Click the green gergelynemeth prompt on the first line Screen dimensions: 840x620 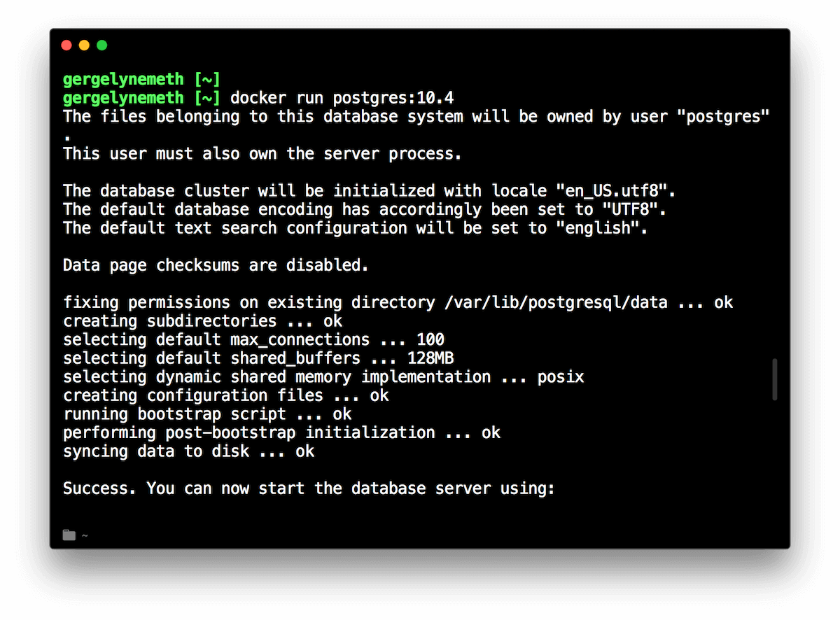tap(123, 79)
